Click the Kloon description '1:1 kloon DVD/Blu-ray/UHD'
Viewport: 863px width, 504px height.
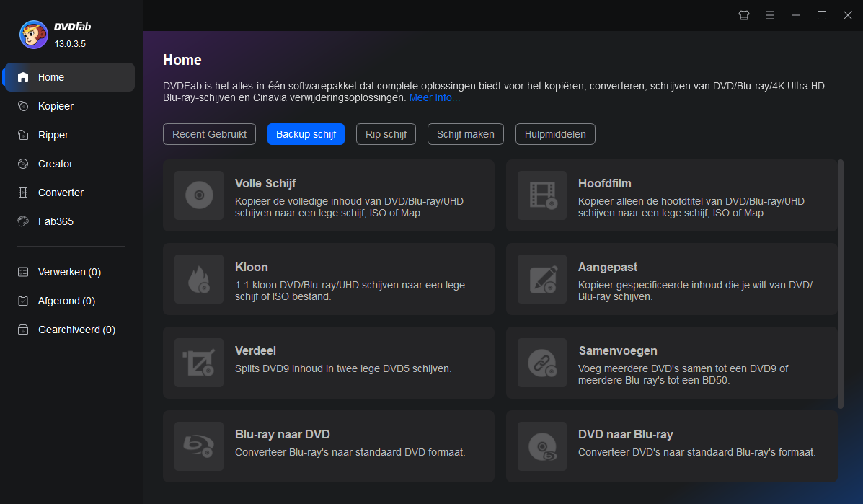pyautogui.click(x=350, y=291)
